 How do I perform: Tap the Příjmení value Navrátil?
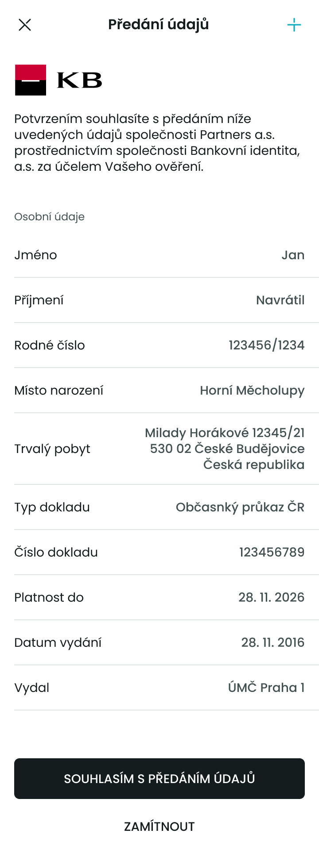280,300
